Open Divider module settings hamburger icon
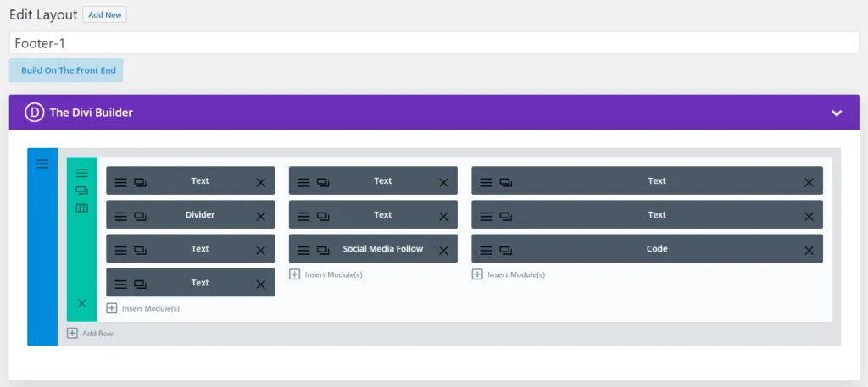Image resolution: width=868 pixels, height=387 pixels. pyautogui.click(x=120, y=216)
